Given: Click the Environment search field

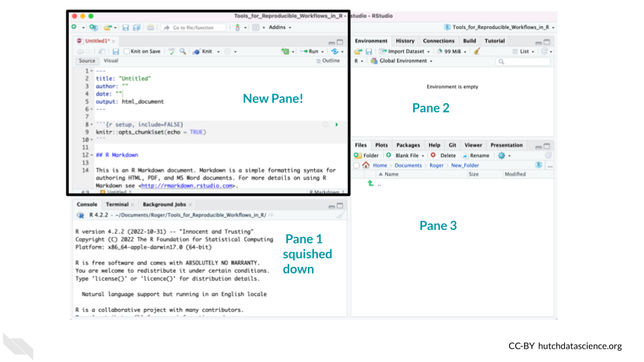Looking at the screenshot, I should click(523, 62).
